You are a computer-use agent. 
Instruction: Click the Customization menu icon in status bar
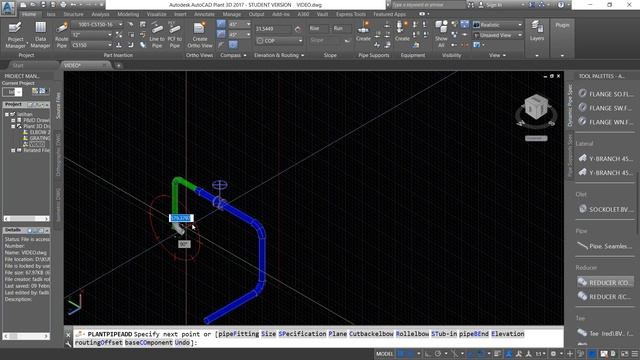pyautogui.click(x=635, y=353)
